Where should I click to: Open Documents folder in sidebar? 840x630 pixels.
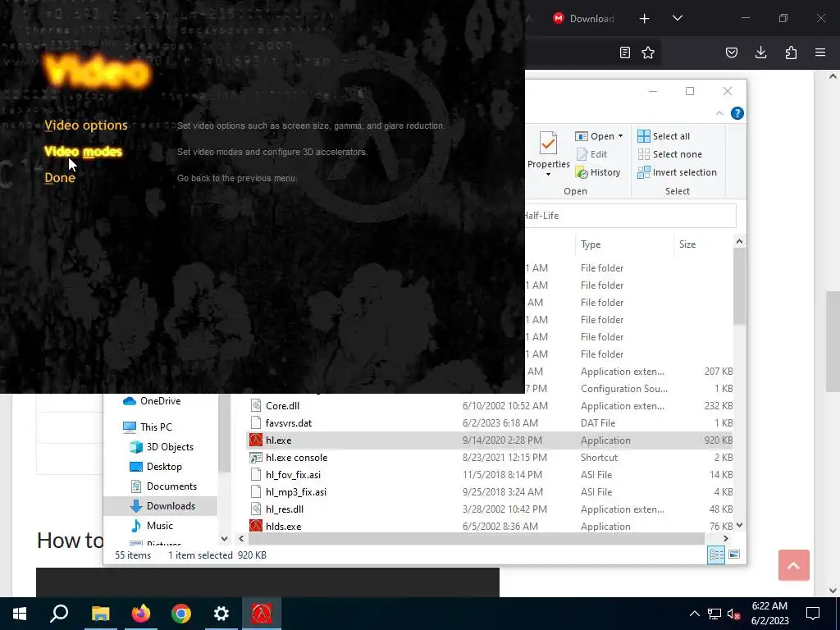[x=163, y=486]
